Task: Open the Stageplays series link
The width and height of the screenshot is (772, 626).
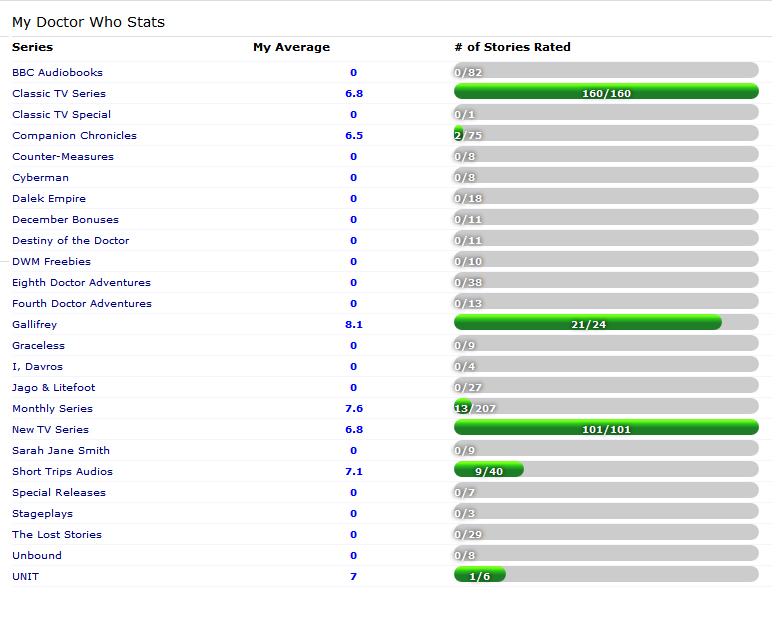Action: pos(42,514)
